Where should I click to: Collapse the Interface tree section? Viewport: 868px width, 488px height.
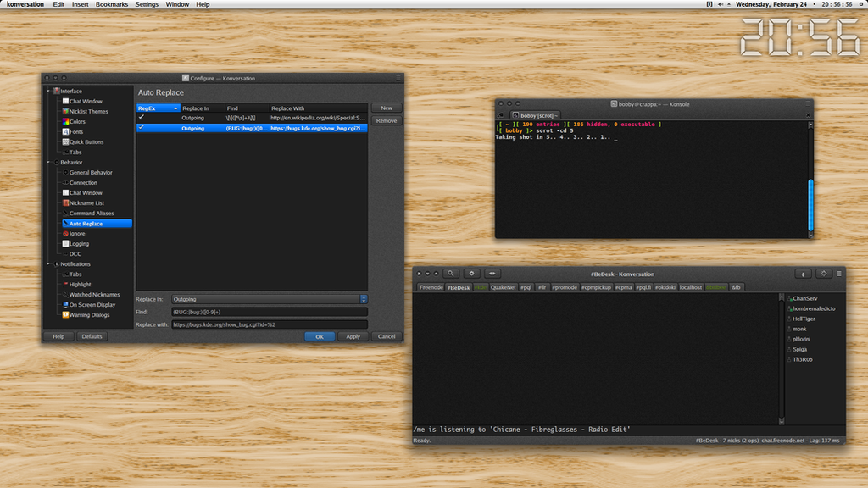pyautogui.click(x=48, y=91)
